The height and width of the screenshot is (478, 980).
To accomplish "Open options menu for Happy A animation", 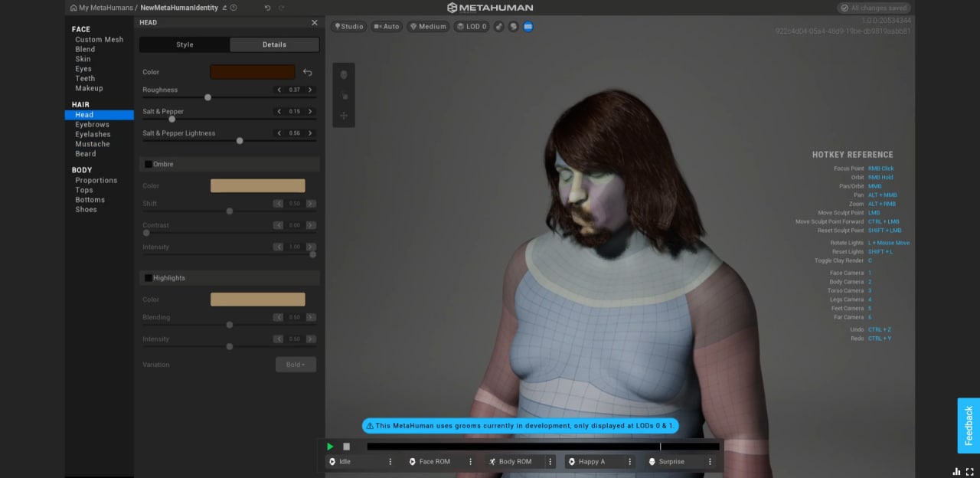I will click(630, 462).
